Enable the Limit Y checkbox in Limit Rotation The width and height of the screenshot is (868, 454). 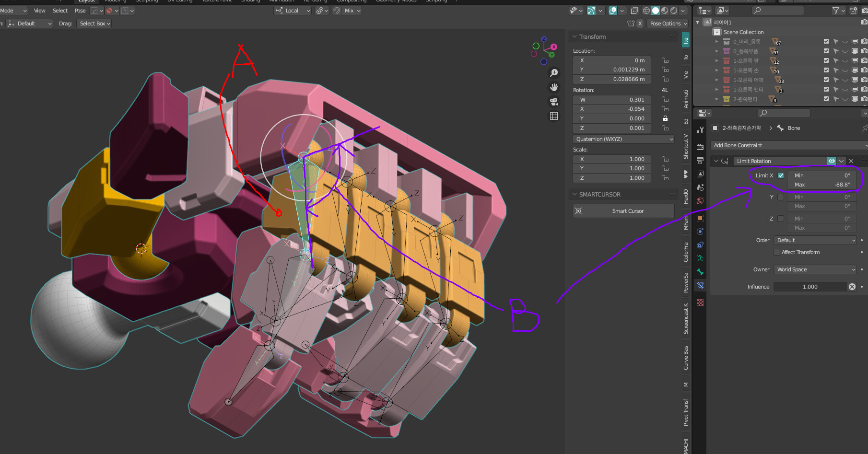781,197
